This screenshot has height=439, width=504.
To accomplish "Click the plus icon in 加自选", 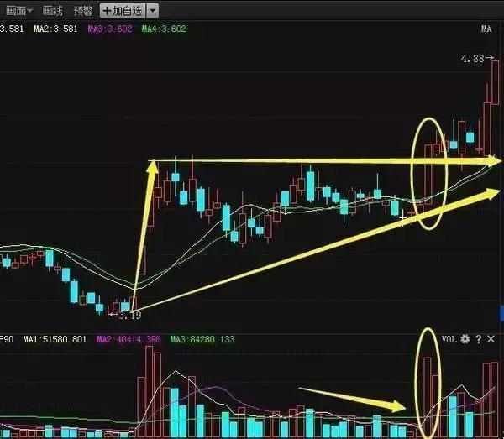I will [x=107, y=11].
